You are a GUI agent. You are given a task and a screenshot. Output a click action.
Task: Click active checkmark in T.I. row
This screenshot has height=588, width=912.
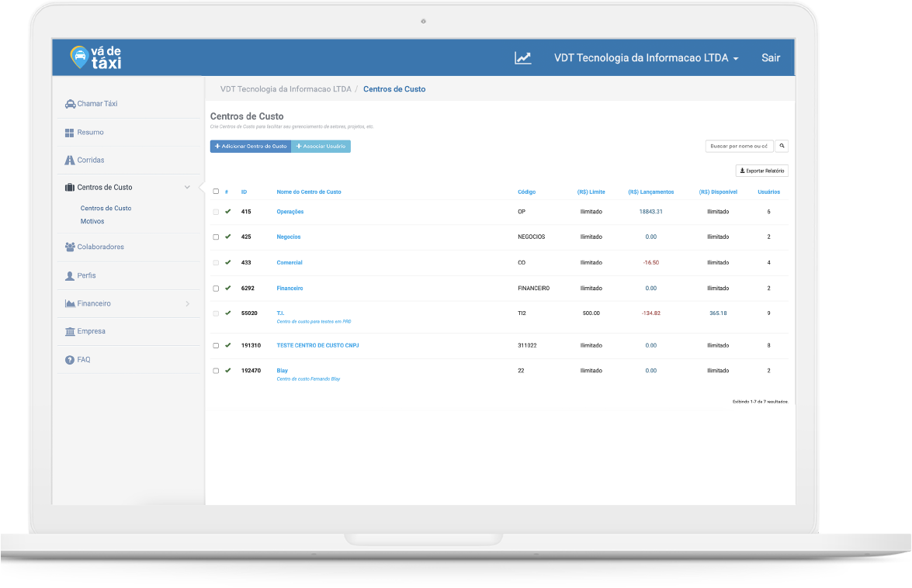228,313
